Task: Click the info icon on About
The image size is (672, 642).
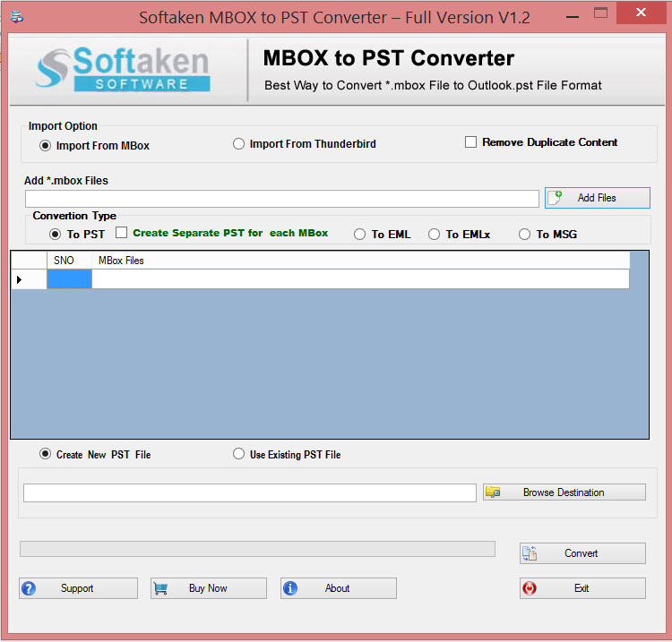Action: (290, 588)
